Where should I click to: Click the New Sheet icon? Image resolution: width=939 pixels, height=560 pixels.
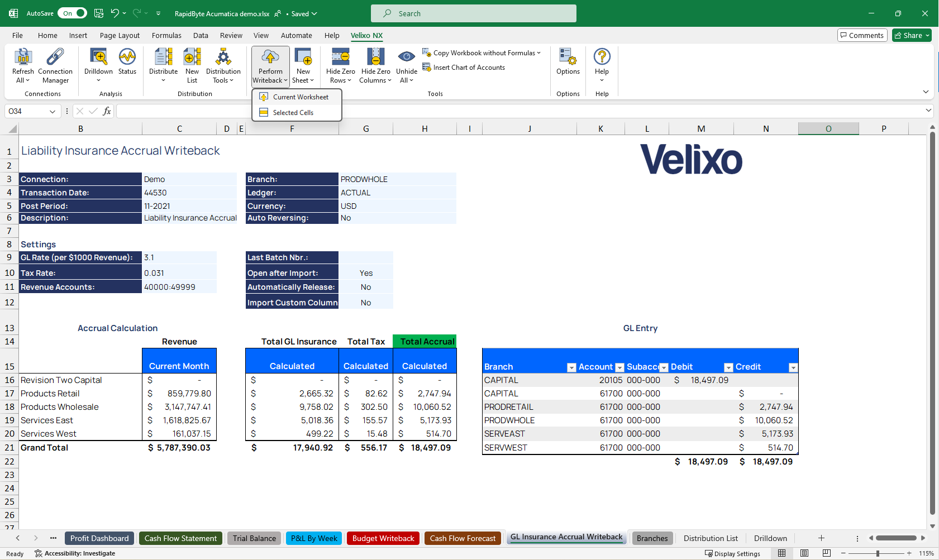point(303,57)
